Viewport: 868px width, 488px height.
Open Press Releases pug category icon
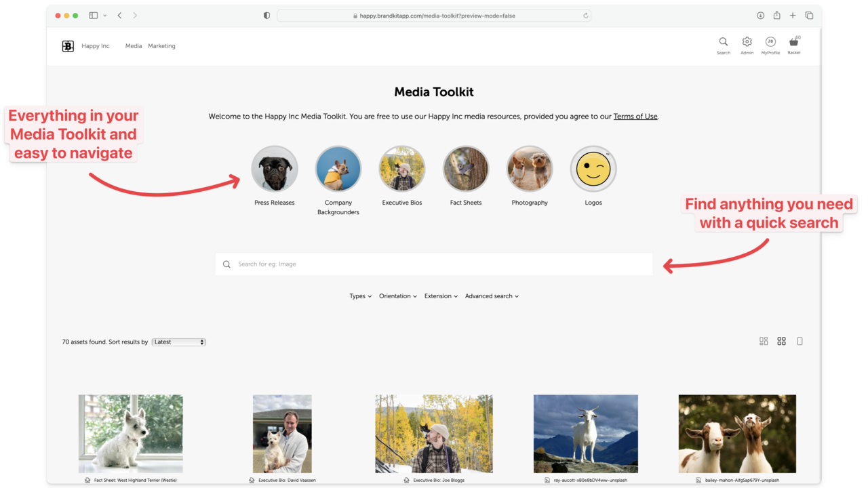(x=275, y=169)
